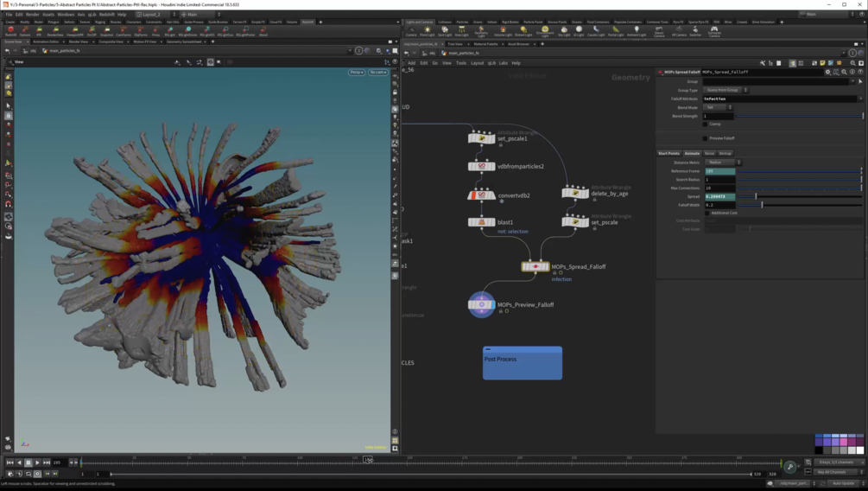
Task: Switch to the Geometry Spreadsheet tab
Action: (x=184, y=41)
